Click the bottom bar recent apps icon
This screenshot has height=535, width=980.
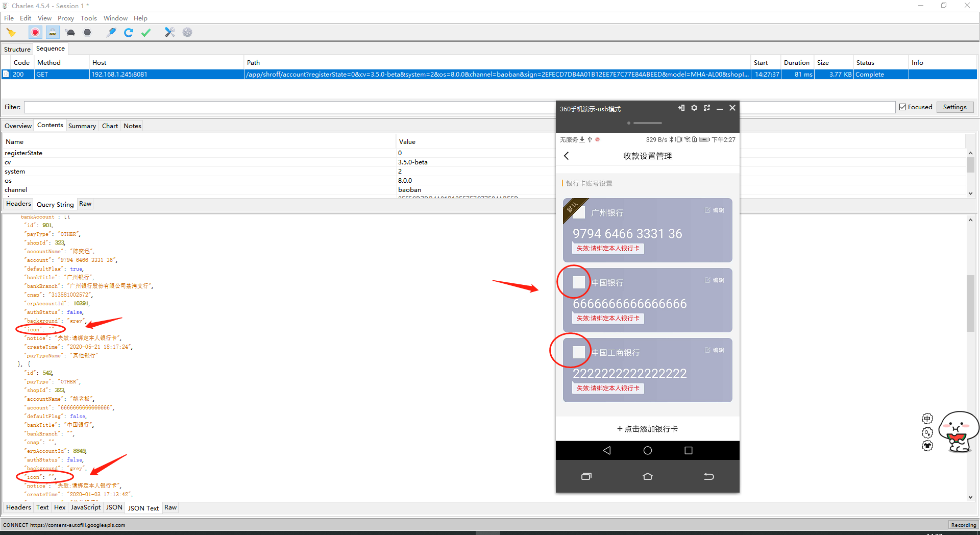click(586, 476)
